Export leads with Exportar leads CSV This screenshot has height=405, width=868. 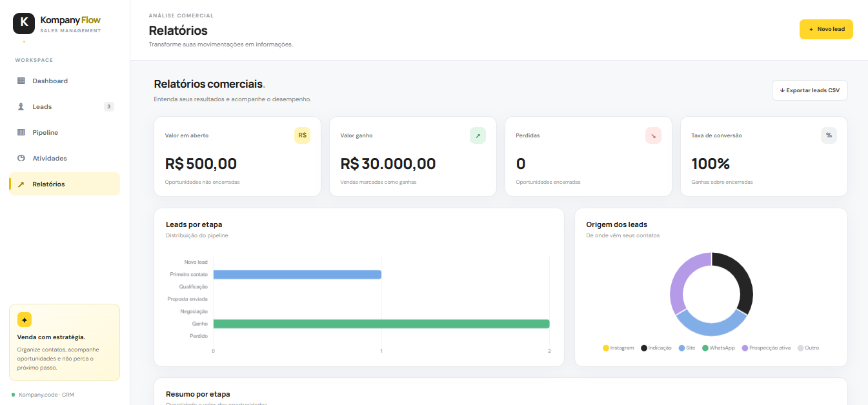click(x=809, y=90)
